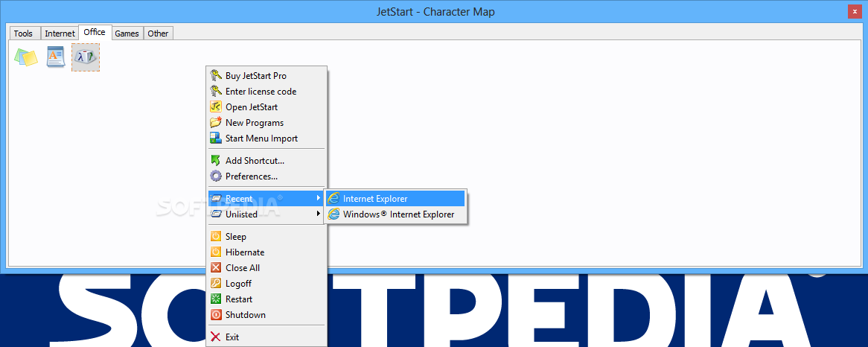868x347 pixels.
Task: Expand the Recent submenu arrow
Action: [319, 198]
